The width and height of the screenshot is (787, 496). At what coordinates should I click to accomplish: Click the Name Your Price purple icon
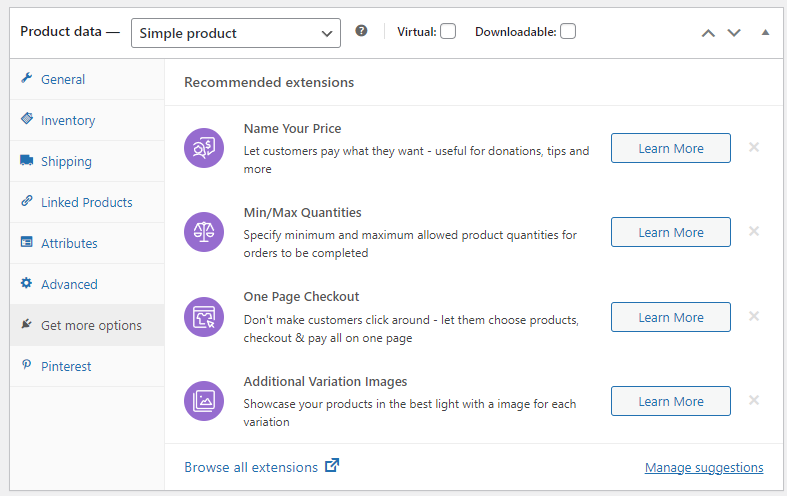(x=204, y=148)
